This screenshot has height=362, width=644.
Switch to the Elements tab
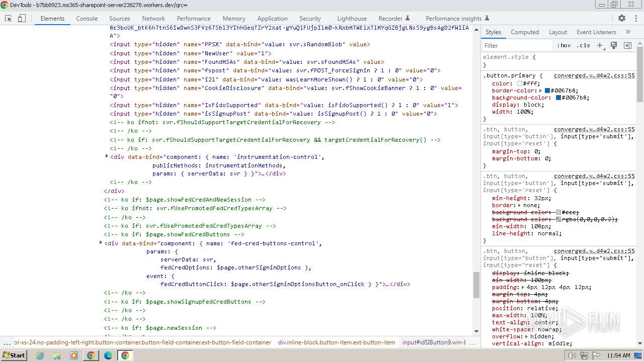tap(52, 18)
